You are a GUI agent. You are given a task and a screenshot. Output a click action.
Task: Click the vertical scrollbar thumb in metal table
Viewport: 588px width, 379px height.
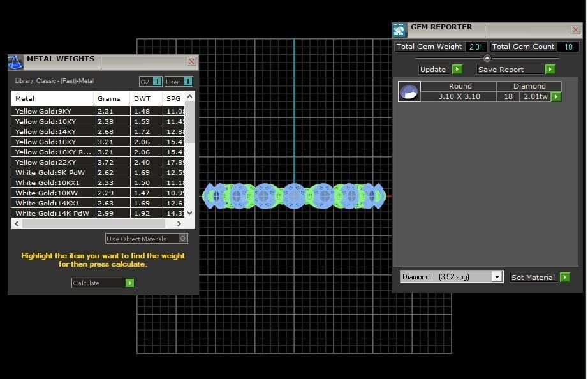[190, 123]
